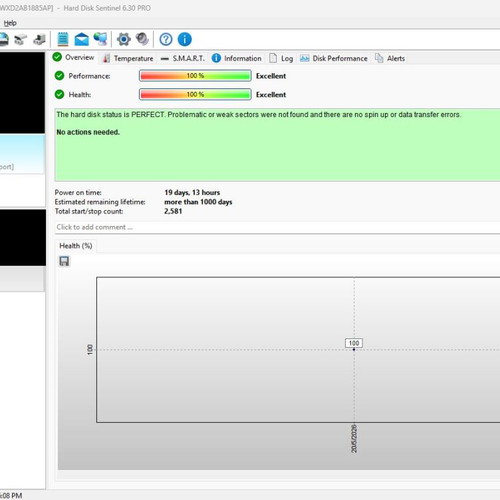Open the Information tab

[x=237, y=58]
